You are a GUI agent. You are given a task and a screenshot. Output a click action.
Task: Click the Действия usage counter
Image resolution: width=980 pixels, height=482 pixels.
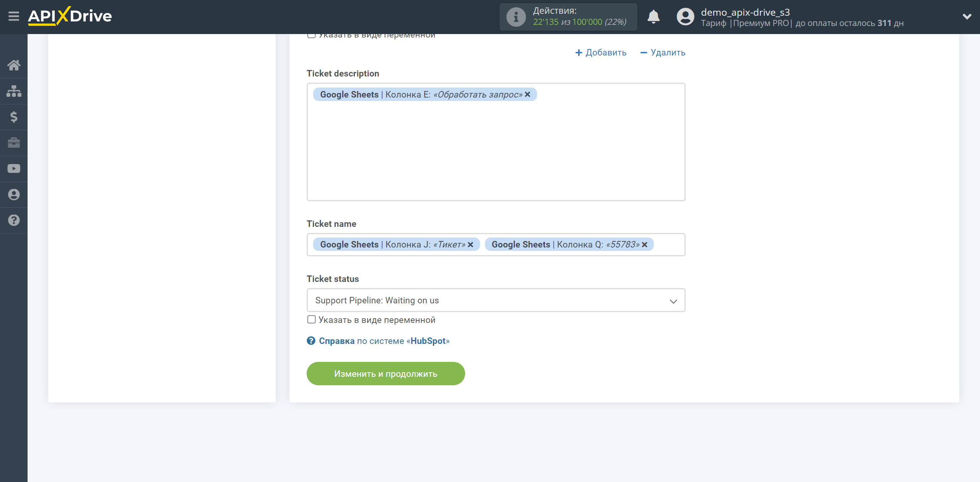(568, 17)
